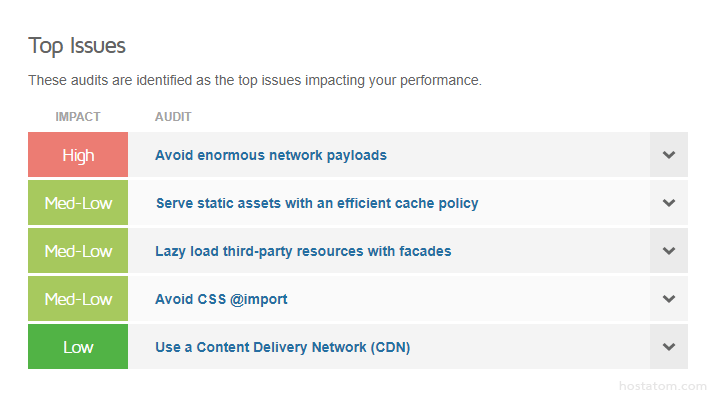
Task: Click Med-Low badge beside CSS @import audit
Action: pyautogui.click(x=78, y=299)
